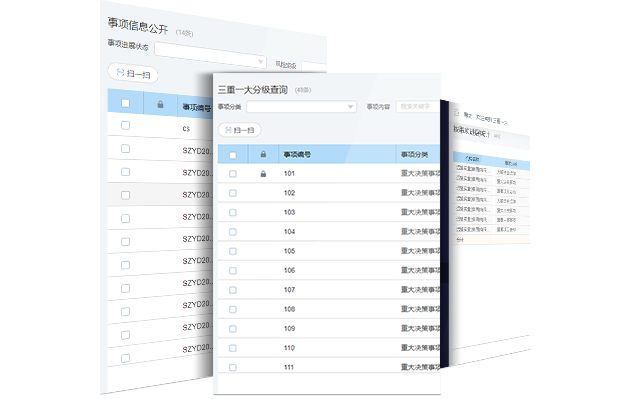This screenshot has height=399, width=630.
Task: Click scan icon in center 扫一扫 button
Action: point(228,130)
